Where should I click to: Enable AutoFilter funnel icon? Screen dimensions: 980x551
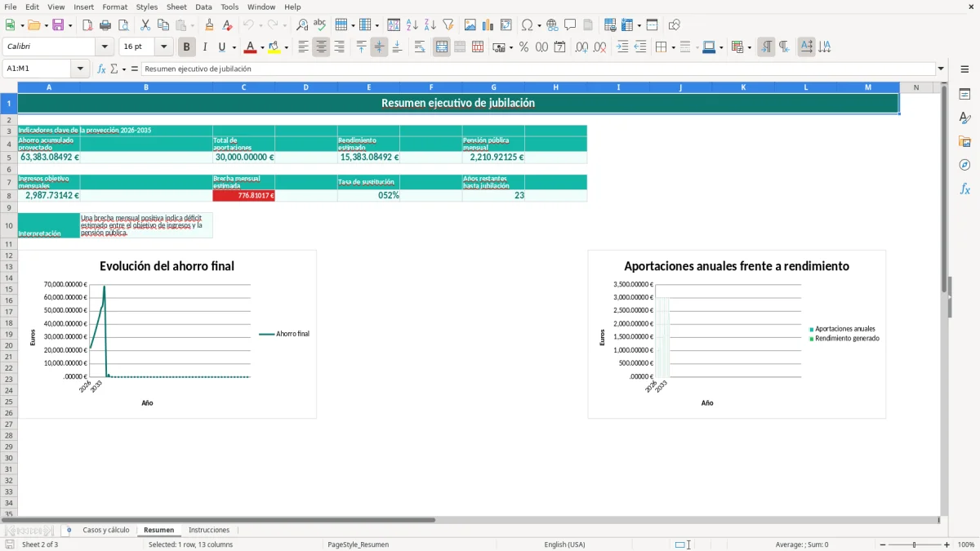[448, 25]
